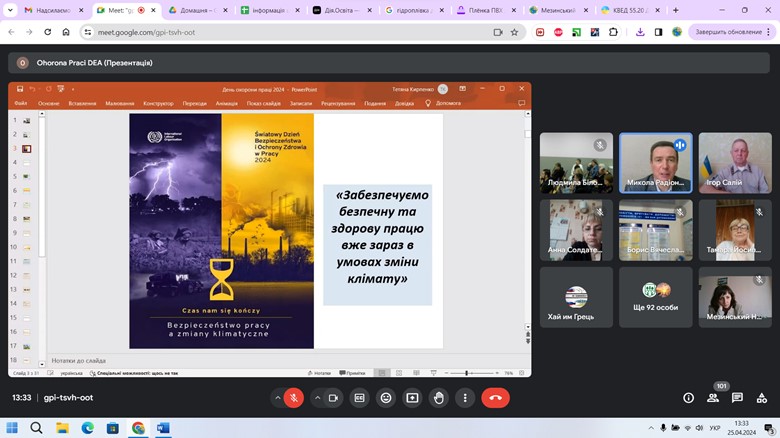Open the activities panel icon

[x=761, y=398]
